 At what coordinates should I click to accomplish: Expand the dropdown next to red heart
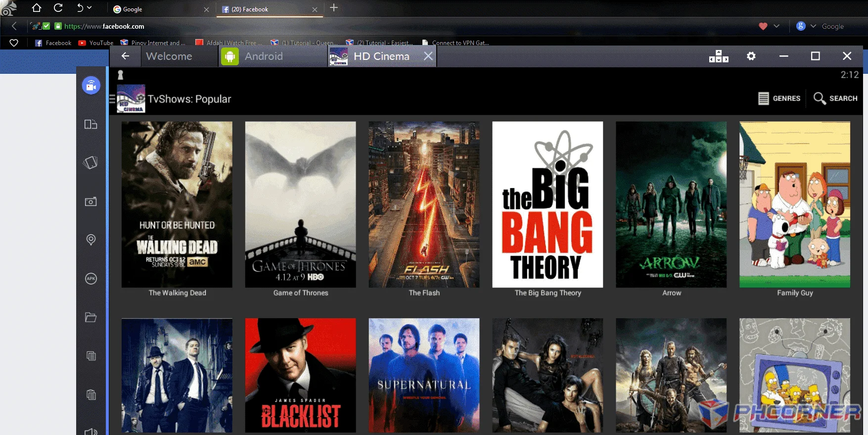pyautogui.click(x=777, y=26)
